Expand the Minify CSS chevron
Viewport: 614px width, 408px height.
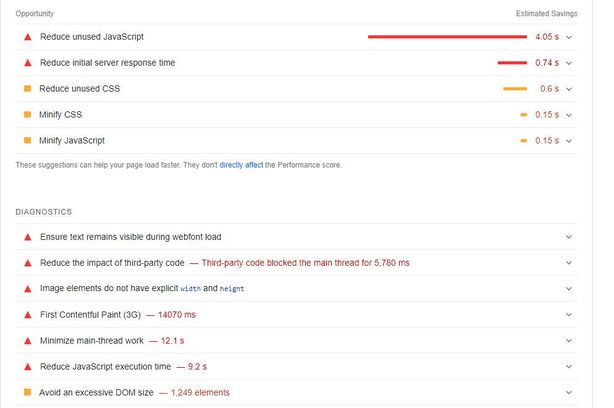(569, 115)
